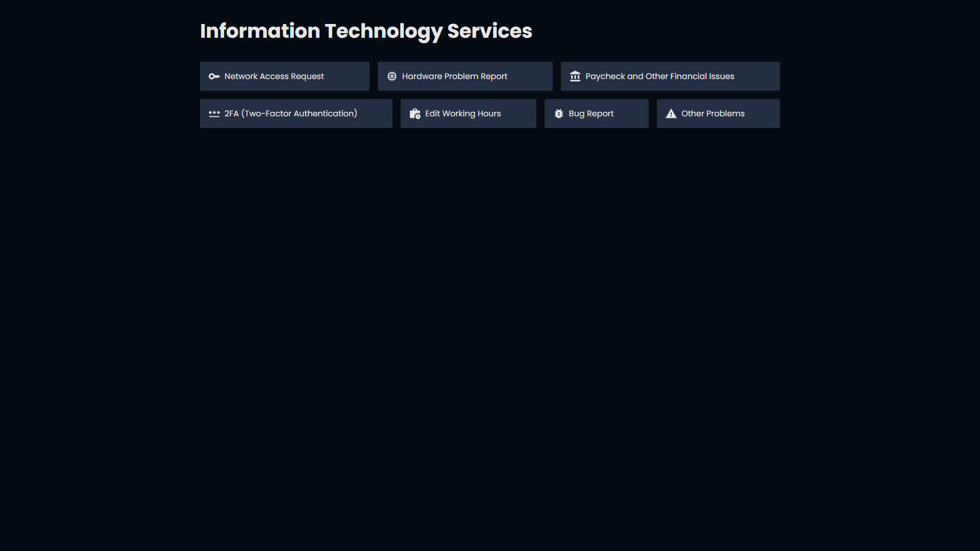
Task: Submit a Bug Report
Action: [597, 114]
